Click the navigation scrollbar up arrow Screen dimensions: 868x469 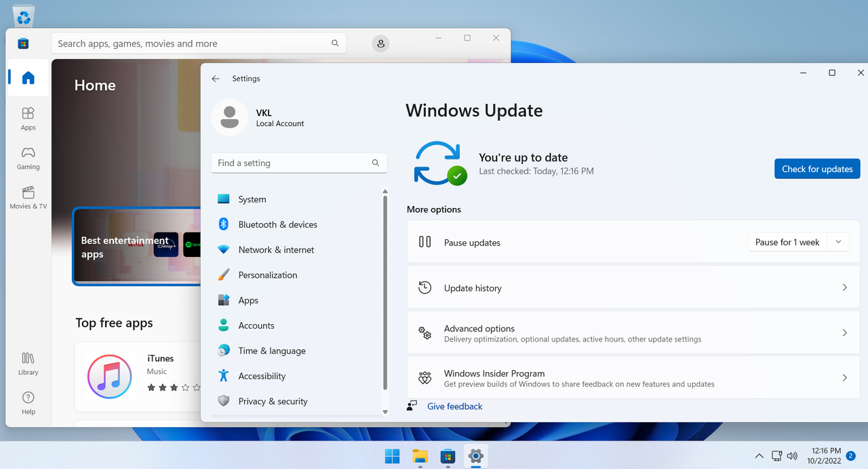tap(385, 191)
